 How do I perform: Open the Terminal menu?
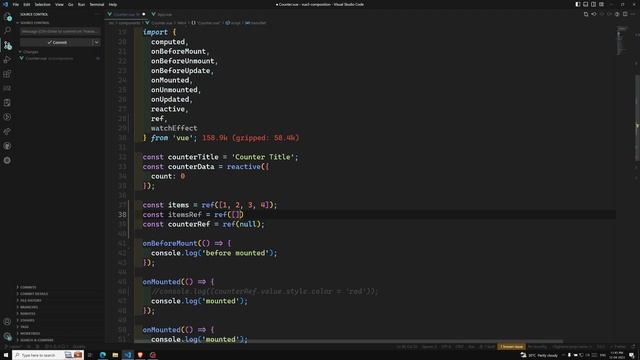pos(97,4)
